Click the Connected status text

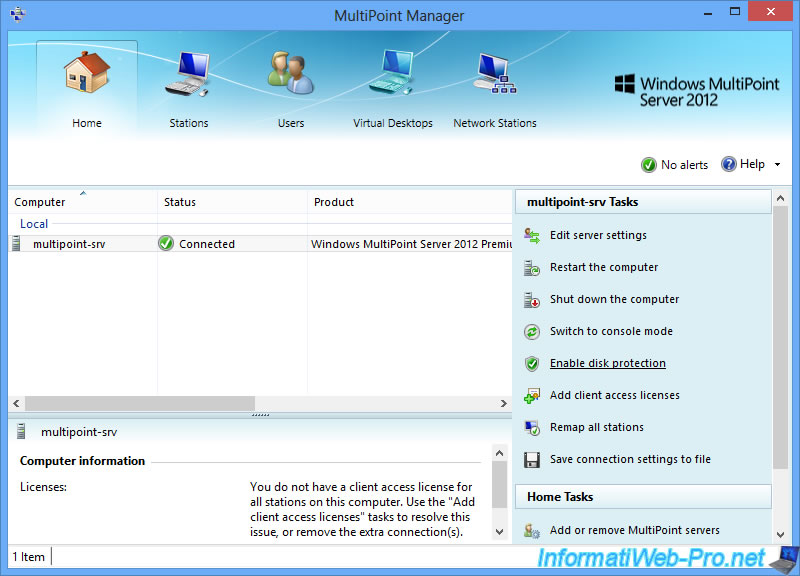[x=207, y=244]
